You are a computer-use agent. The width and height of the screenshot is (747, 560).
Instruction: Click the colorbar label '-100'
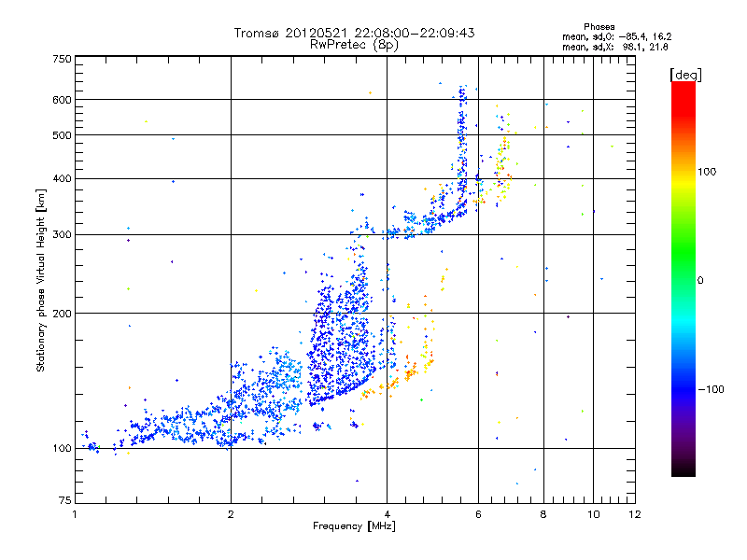coord(711,389)
